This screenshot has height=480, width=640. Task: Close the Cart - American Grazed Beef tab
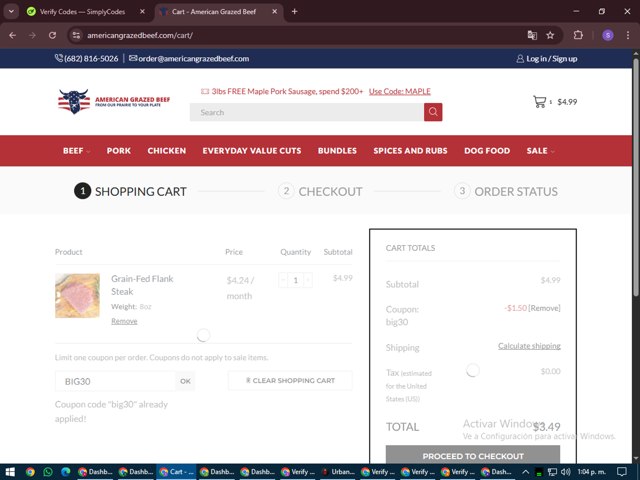point(275,12)
